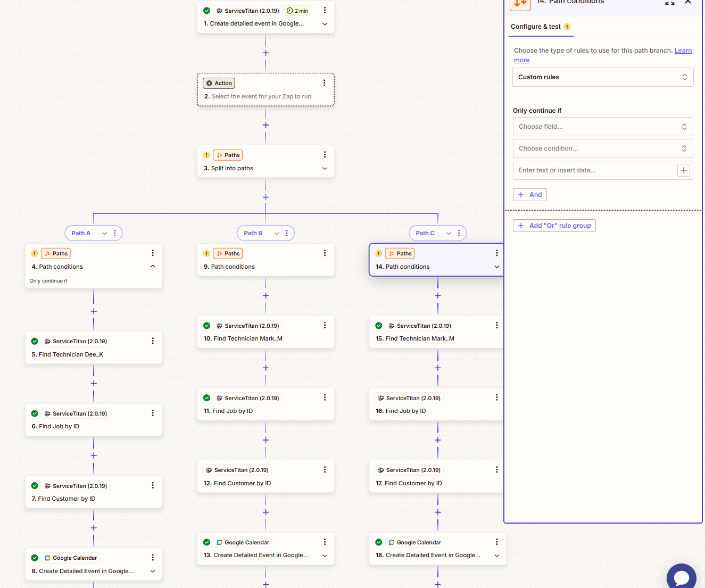Open three-dot menu on step 12 Find Customer by ID
The image size is (705, 588).
pyautogui.click(x=325, y=470)
